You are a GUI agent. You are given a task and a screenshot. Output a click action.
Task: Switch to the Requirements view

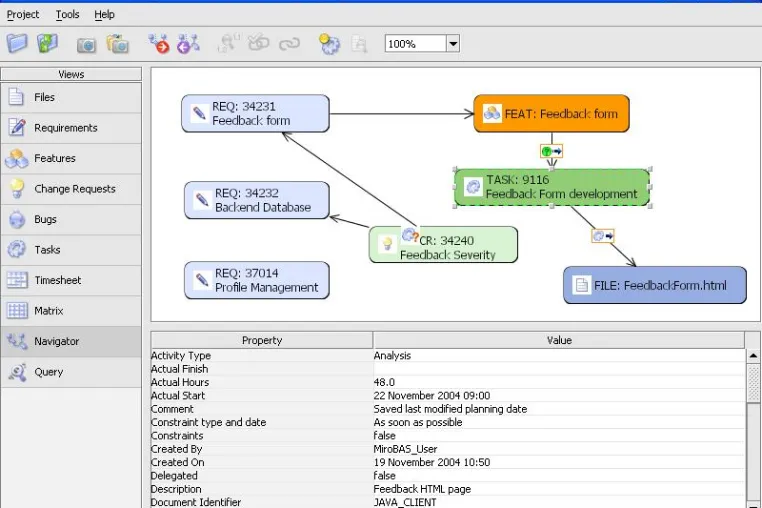click(x=71, y=128)
